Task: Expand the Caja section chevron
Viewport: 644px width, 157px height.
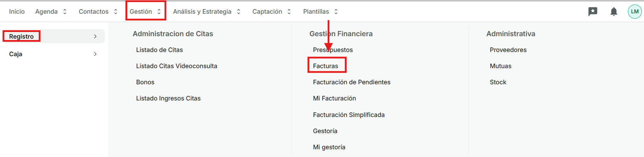Action: [x=95, y=54]
